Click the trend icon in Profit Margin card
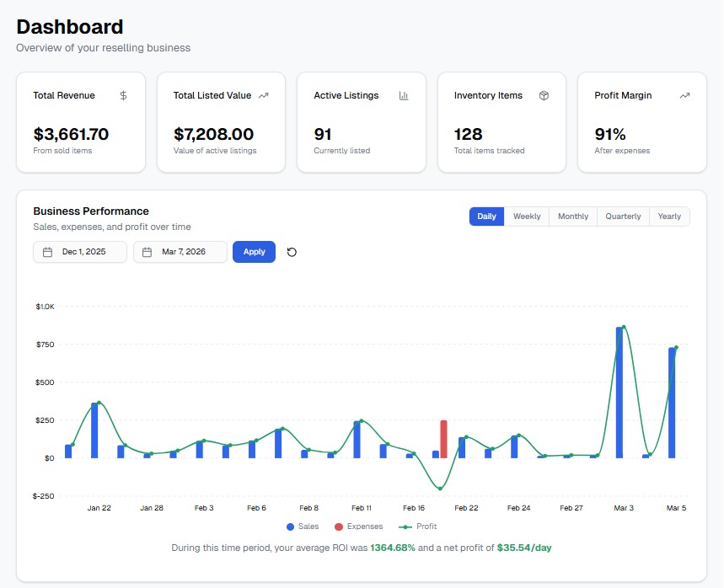This screenshot has height=588, width=724. point(684,96)
